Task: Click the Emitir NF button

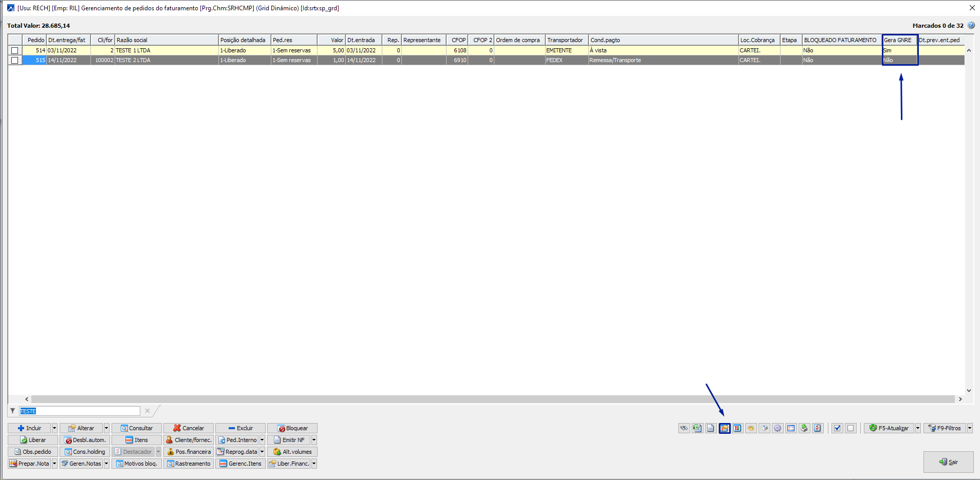Action: [x=289, y=440]
